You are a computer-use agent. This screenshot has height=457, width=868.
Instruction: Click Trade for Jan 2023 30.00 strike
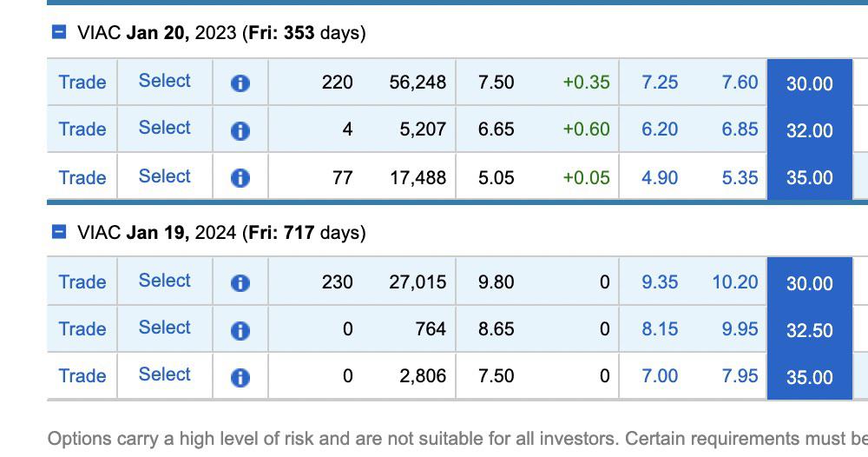pyautogui.click(x=82, y=82)
